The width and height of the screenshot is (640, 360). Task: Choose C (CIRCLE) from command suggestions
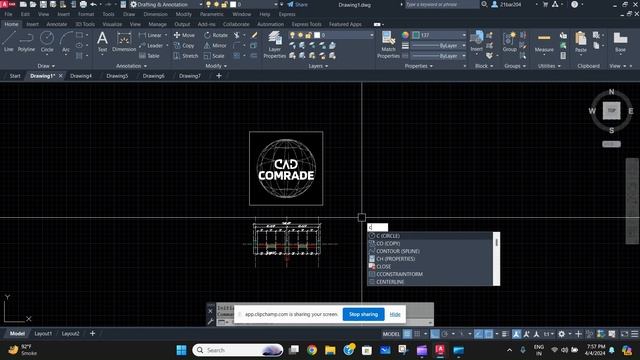430,236
